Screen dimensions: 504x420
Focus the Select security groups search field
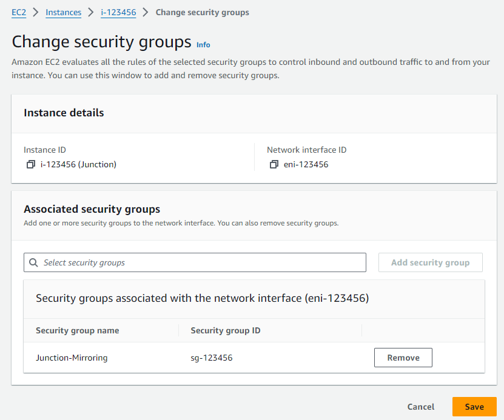click(200, 262)
